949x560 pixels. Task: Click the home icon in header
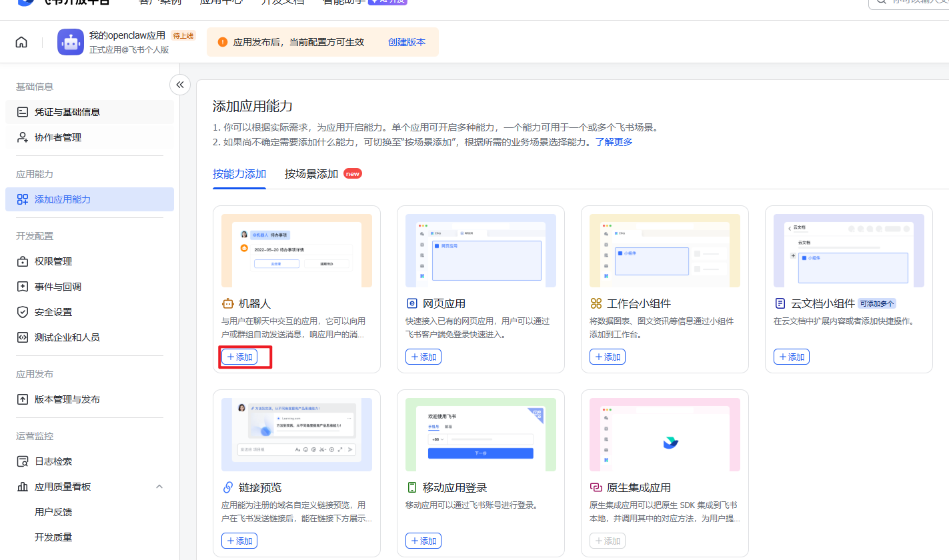21,42
